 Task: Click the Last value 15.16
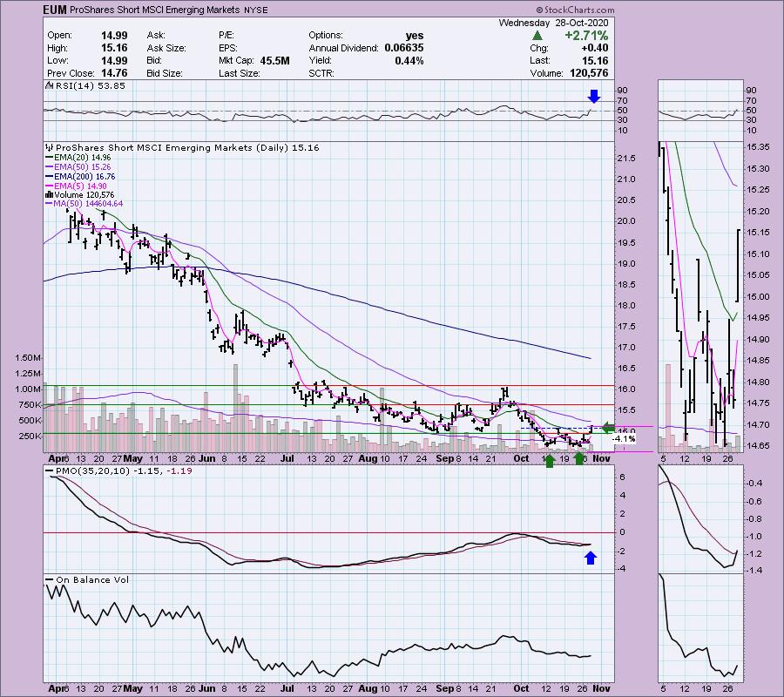coord(595,60)
